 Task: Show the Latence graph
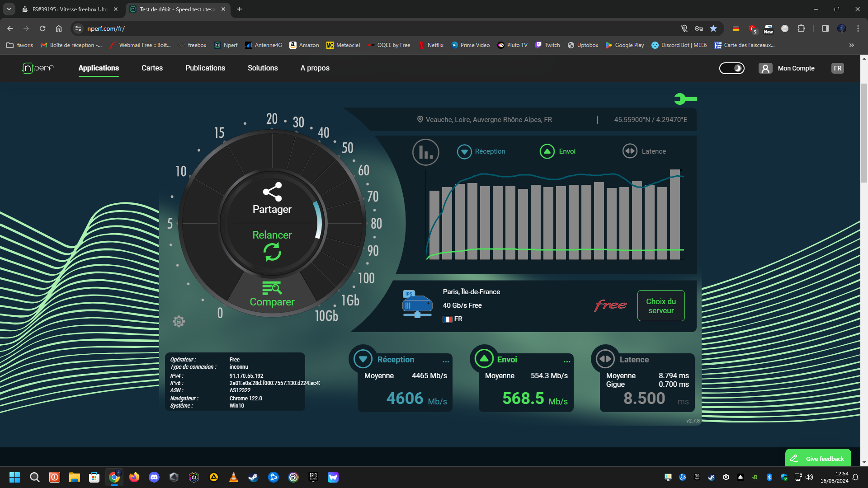(x=644, y=151)
